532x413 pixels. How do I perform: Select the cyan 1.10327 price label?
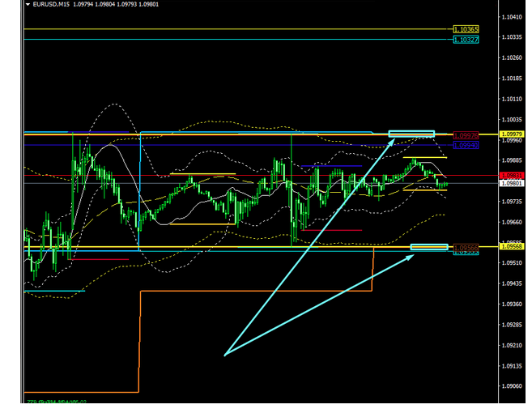[x=466, y=39]
